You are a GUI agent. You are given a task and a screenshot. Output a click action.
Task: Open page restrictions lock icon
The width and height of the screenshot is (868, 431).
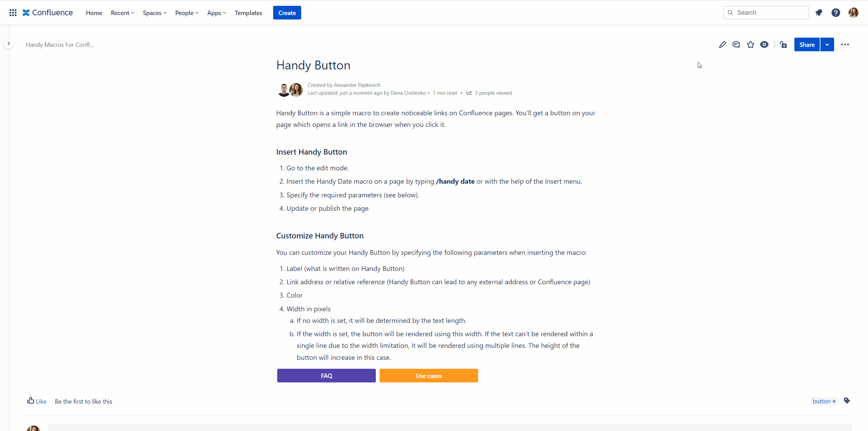click(x=783, y=44)
